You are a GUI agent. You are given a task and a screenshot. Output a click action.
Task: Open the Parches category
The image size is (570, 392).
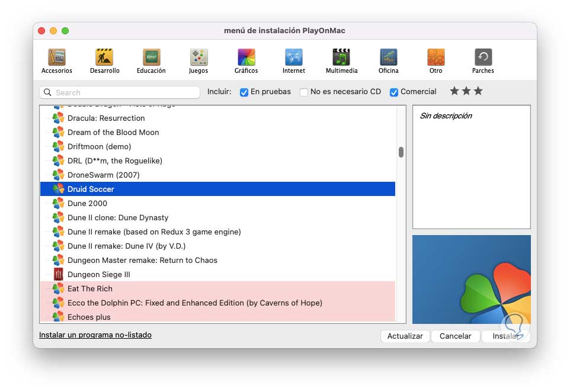pos(483,60)
